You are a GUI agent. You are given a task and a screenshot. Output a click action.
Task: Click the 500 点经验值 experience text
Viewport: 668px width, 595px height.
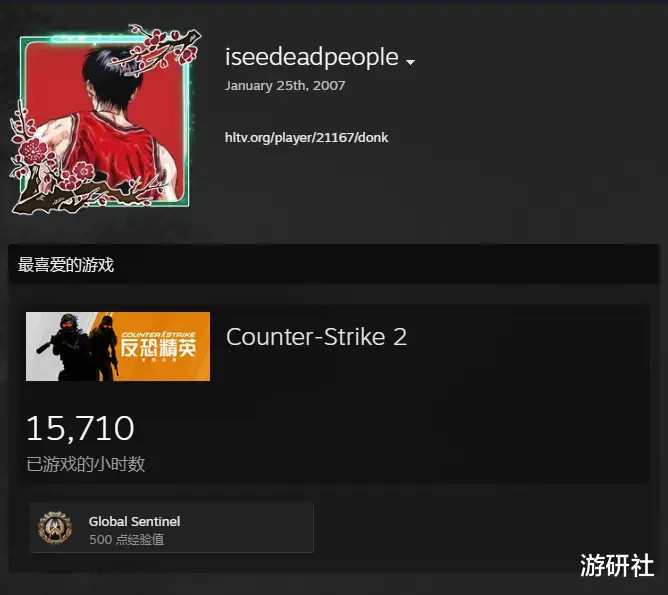tap(127, 540)
